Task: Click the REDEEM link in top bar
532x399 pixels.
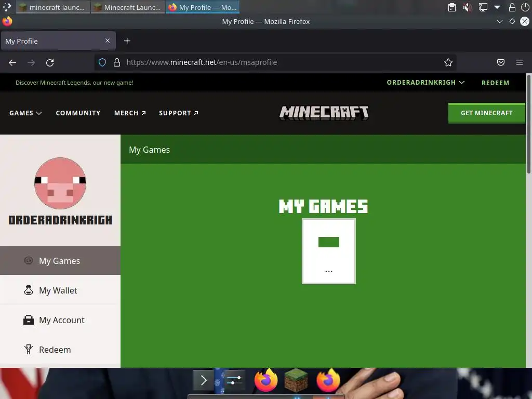Action: [x=495, y=83]
